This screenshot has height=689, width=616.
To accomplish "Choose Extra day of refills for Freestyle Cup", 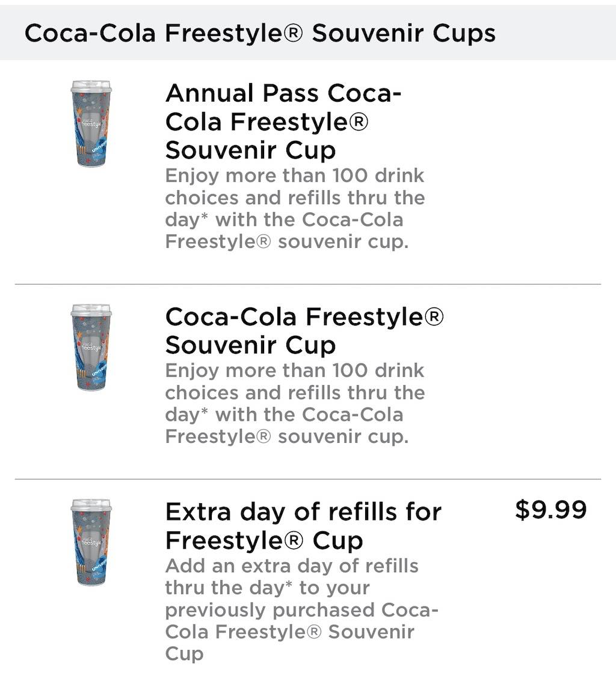I will pos(303,526).
